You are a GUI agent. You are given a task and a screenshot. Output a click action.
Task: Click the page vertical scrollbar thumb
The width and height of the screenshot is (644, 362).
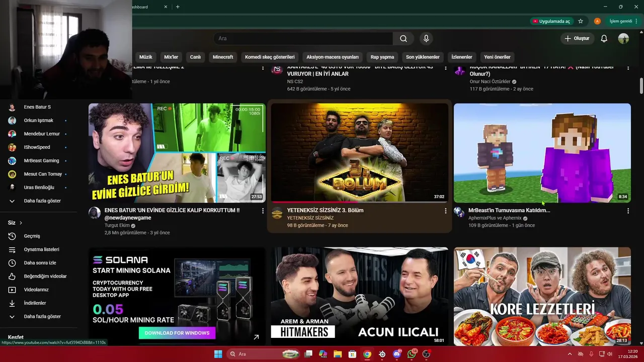641,85
